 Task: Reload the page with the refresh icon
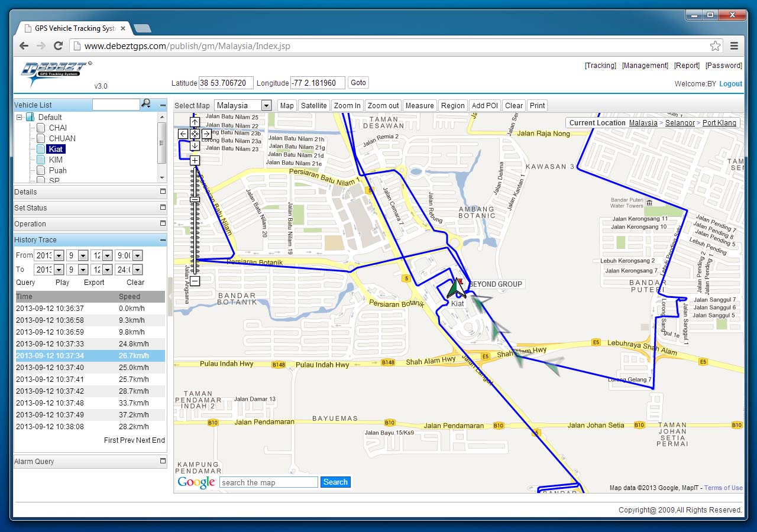pyautogui.click(x=58, y=46)
